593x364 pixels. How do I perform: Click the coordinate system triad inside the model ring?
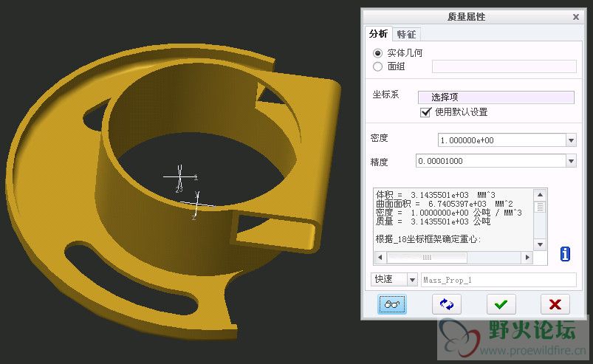pos(180,177)
